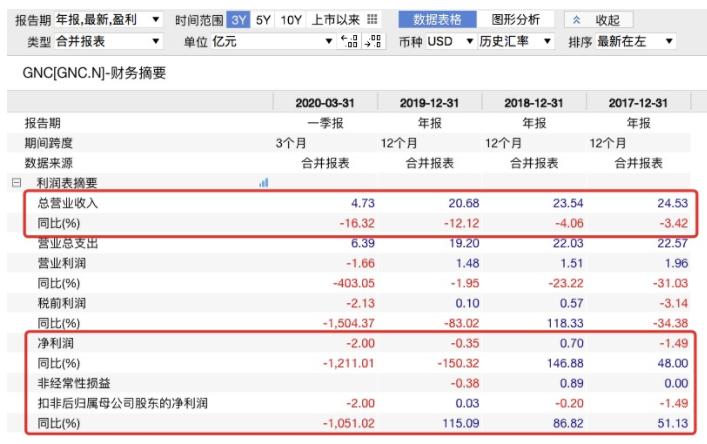Click the growth value -1,504.37
The height and width of the screenshot is (444, 707).
(x=349, y=323)
